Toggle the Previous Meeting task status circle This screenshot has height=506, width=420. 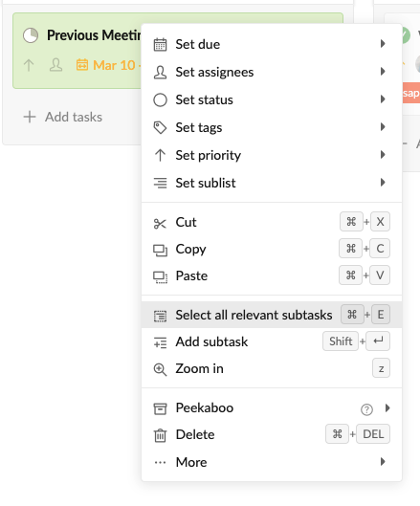[x=31, y=35]
